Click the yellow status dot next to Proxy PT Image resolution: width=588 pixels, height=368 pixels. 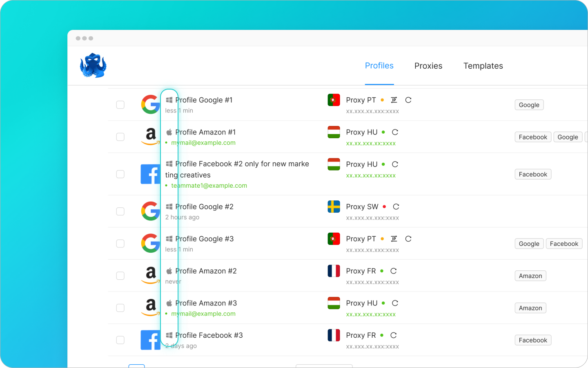click(383, 100)
